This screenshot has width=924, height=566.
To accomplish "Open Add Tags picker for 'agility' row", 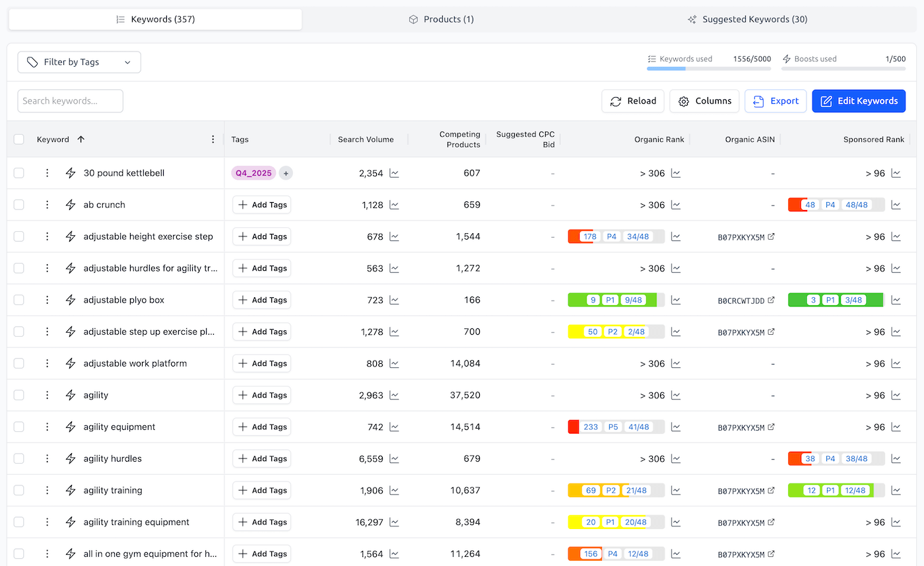I will pos(262,395).
